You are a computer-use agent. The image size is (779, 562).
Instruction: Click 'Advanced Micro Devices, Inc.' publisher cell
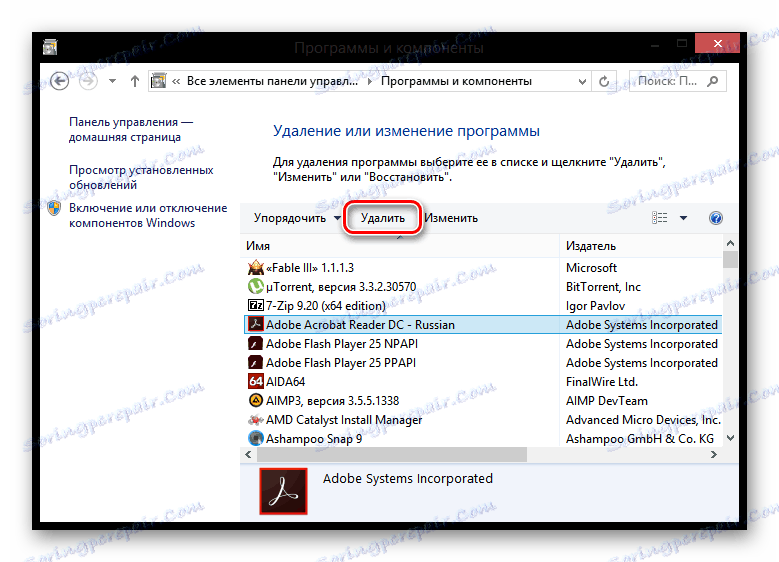[643, 420]
